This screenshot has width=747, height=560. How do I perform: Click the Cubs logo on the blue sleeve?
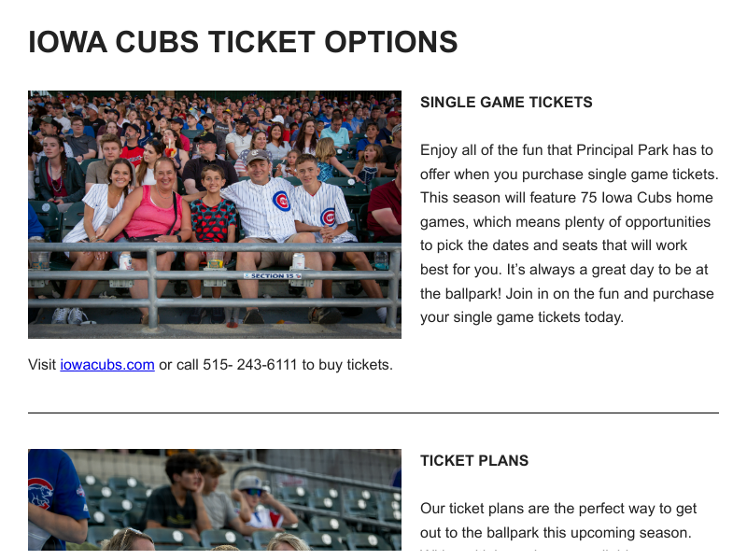[39, 493]
